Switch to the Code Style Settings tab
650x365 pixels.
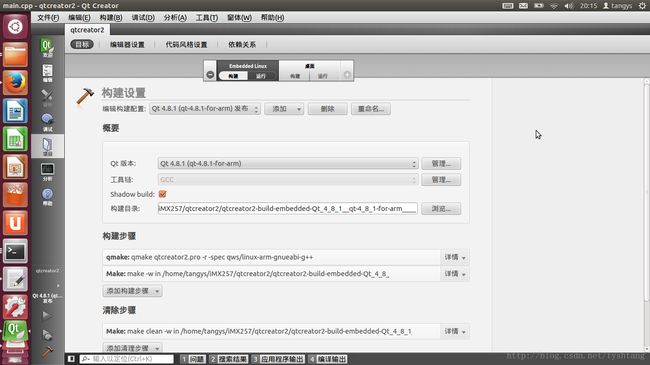pyautogui.click(x=186, y=44)
